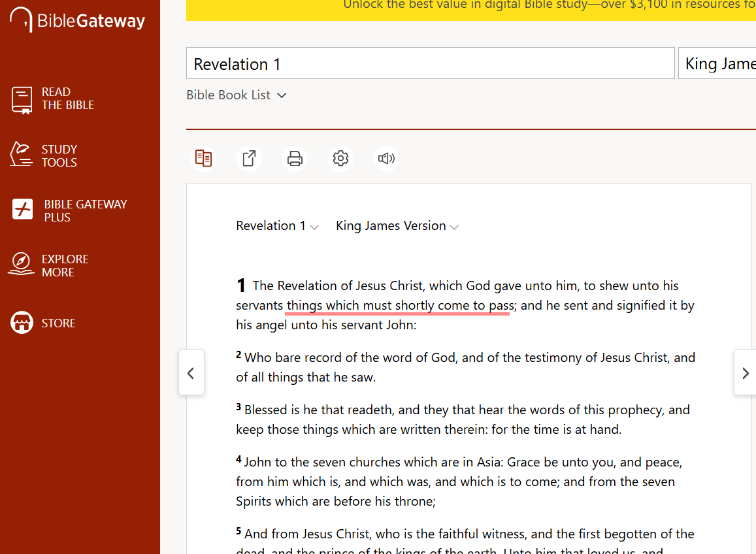This screenshot has height=554, width=756.
Task: Click verse 4 text "John to the seven churches"
Action: [322, 462]
